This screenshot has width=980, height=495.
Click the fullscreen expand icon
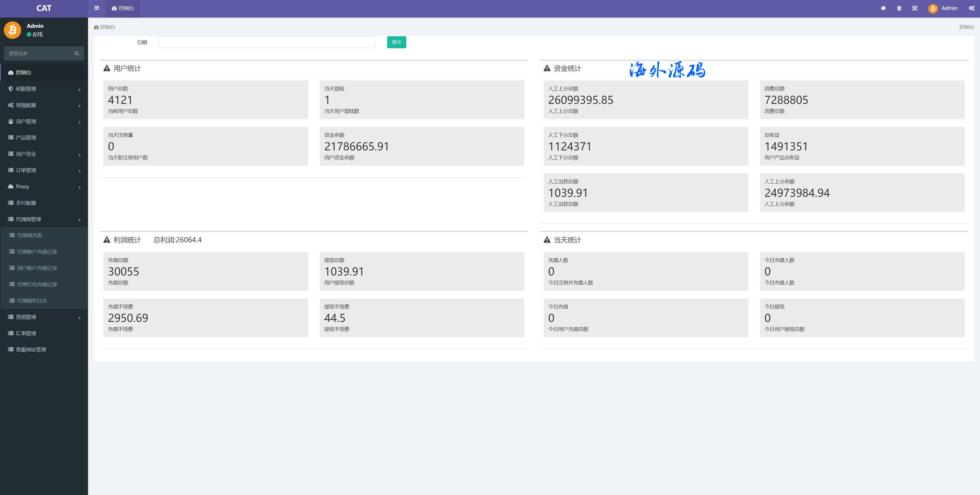[x=915, y=8]
